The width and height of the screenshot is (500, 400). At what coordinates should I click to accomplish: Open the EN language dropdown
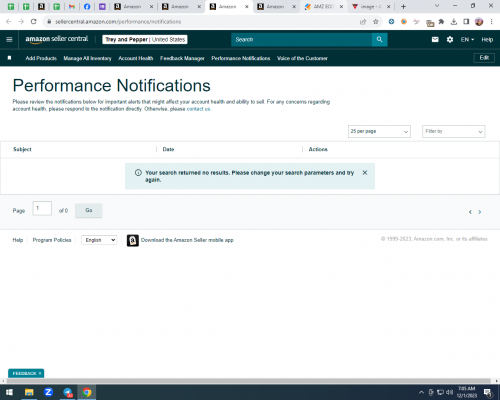[x=467, y=39]
